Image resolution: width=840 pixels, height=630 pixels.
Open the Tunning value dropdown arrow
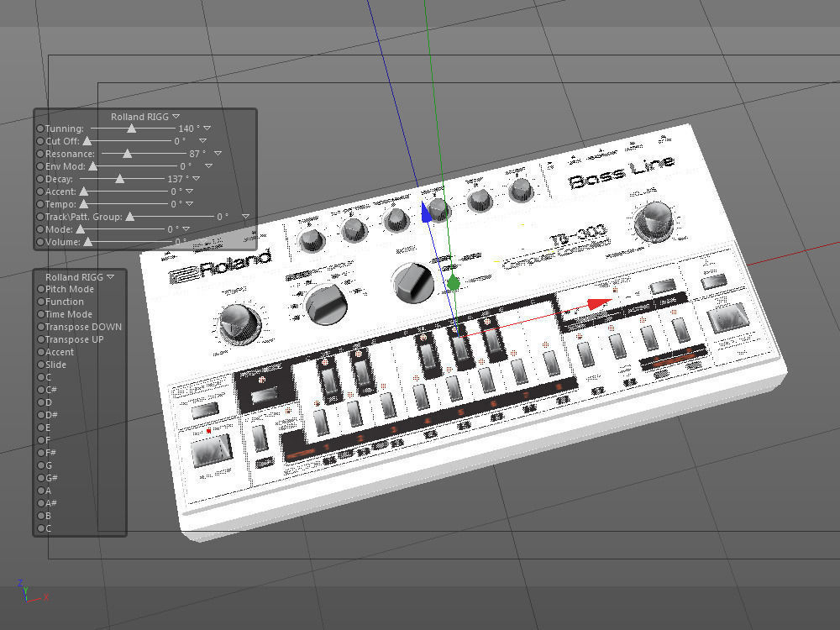(205, 129)
